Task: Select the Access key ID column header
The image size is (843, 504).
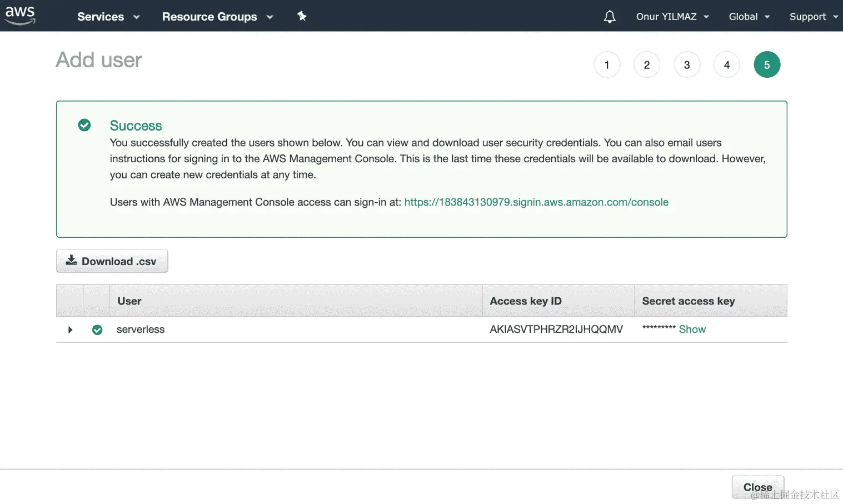Action: pos(525,301)
